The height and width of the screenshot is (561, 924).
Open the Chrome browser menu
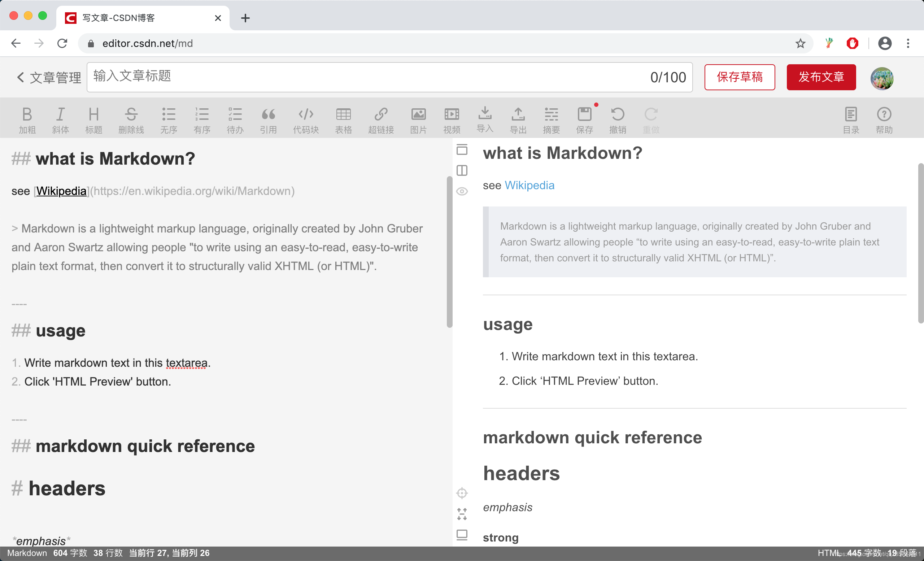(x=908, y=43)
